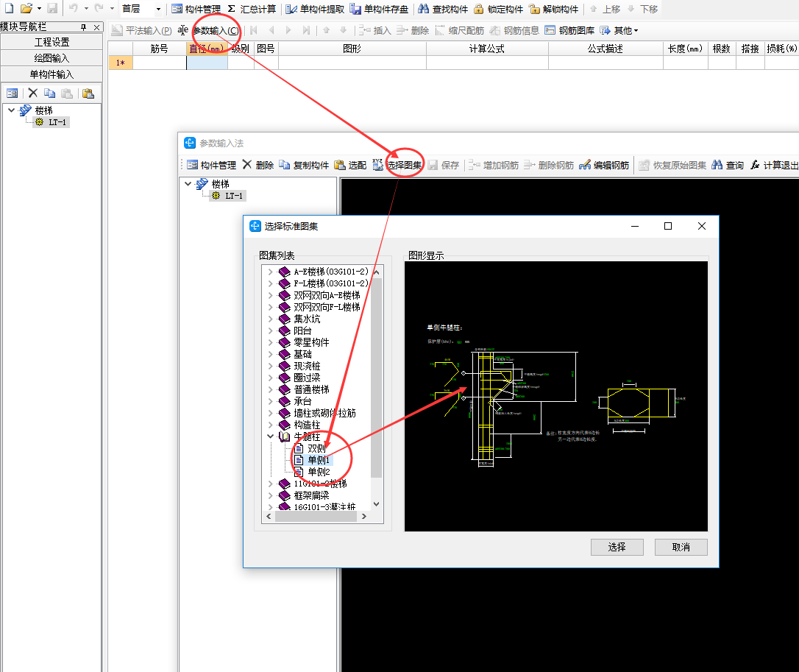Click 构件管理 in 参数输入法 toolbar

tap(211, 165)
